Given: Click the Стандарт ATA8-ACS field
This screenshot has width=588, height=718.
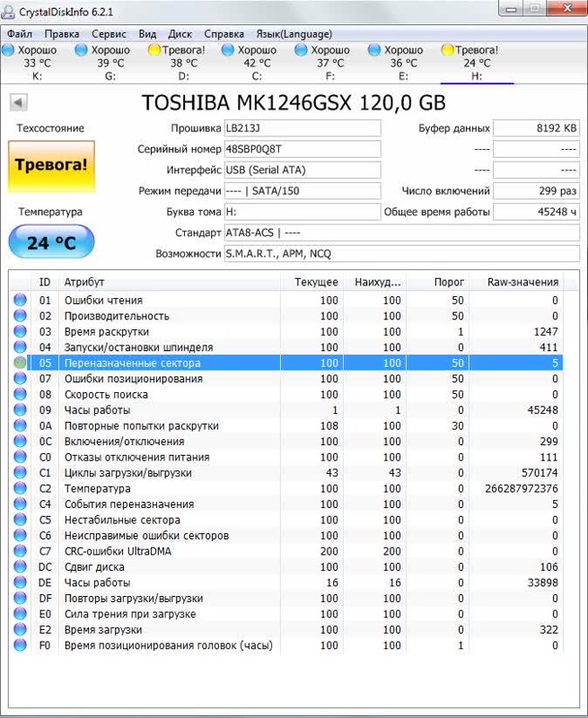Looking at the screenshot, I should point(401,233).
